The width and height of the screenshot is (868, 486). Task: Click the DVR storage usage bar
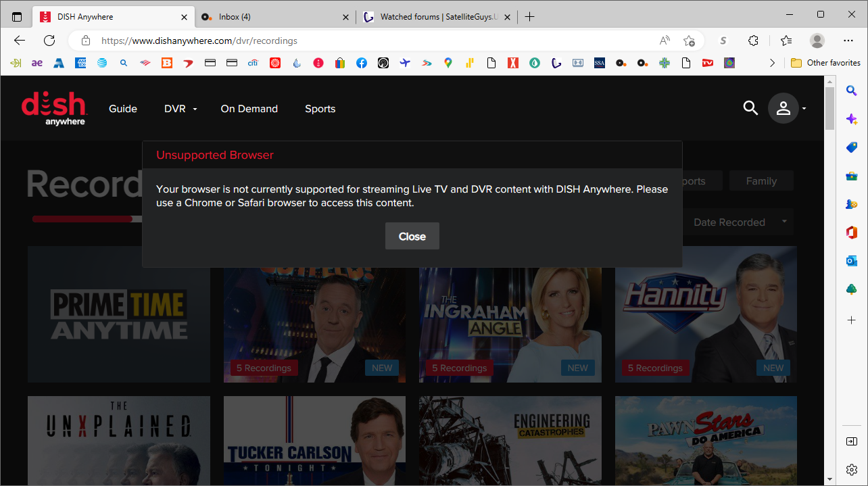tap(87, 219)
